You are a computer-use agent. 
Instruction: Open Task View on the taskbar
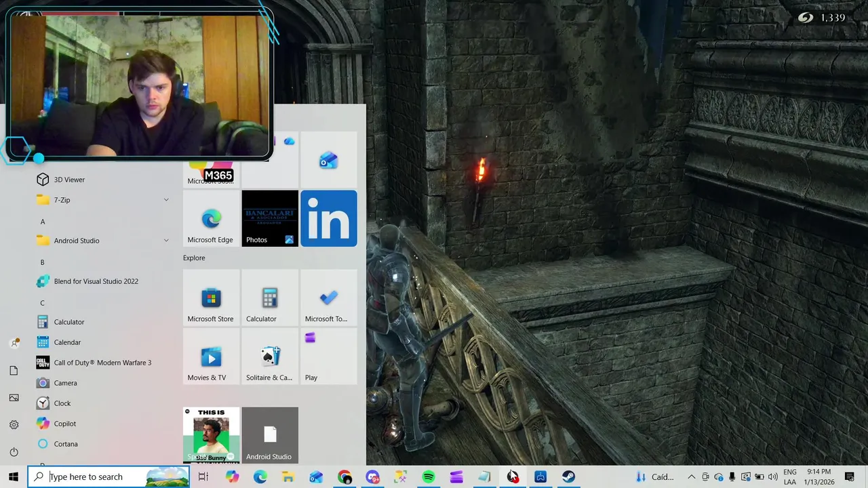(x=203, y=477)
